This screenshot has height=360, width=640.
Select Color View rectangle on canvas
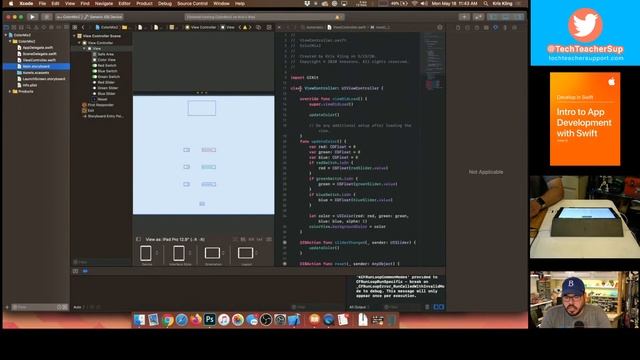coord(202,108)
